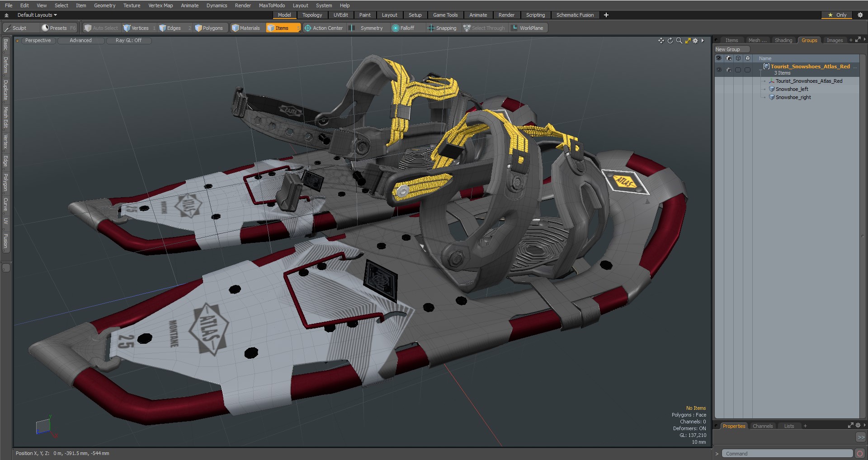This screenshot has height=460, width=868.
Task: Expand the Groups panel tabs arrow
Action: [864, 40]
